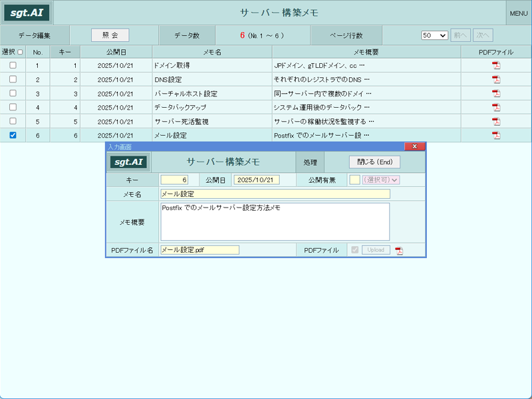The image size is (532, 399).
Task: Click summary cell starting JPドメイン
Action: point(366,65)
